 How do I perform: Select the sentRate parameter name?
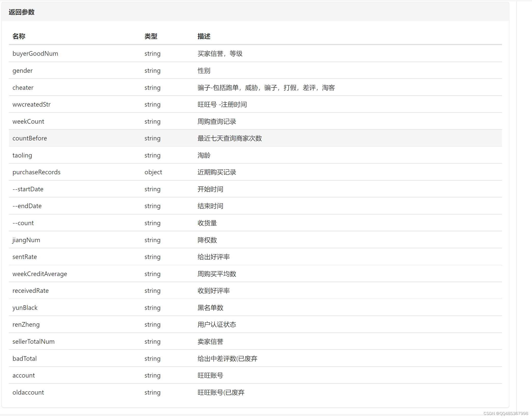pos(25,257)
